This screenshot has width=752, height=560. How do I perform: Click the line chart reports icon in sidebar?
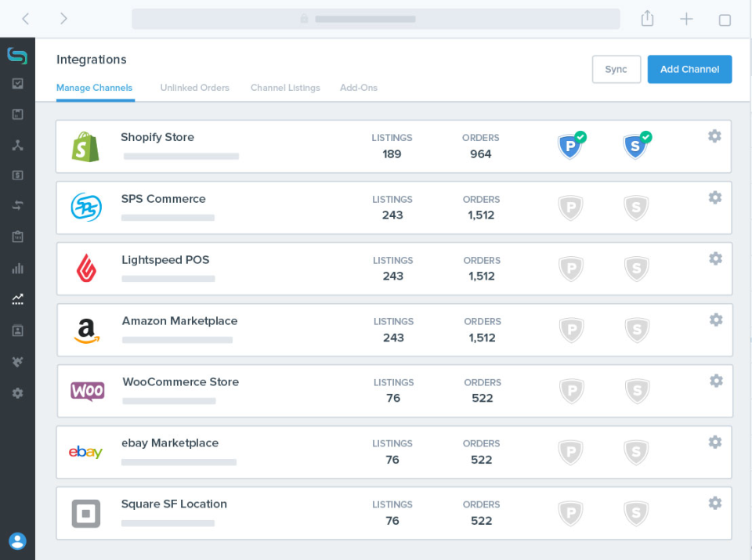click(x=17, y=299)
